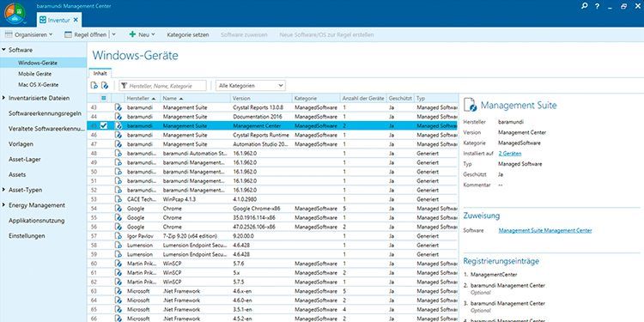
Task: Select Crystal Reports Runtime version cell
Action: (261, 135)
